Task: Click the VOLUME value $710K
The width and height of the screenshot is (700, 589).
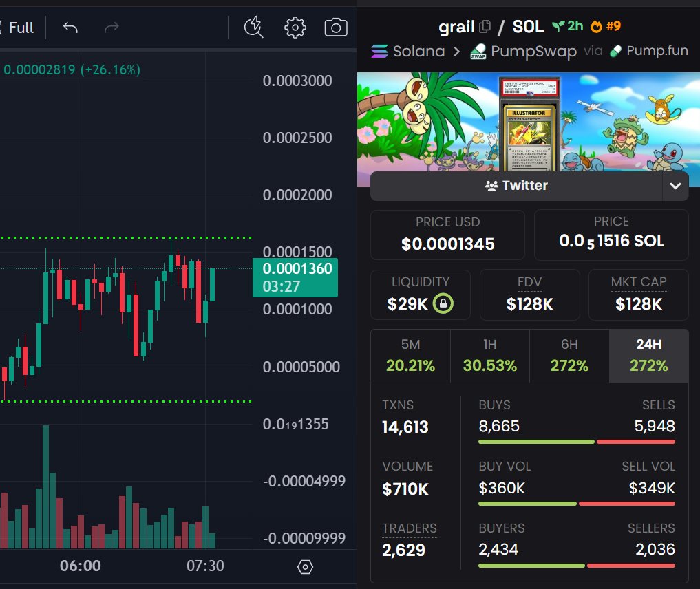Action: coord(405,489)
